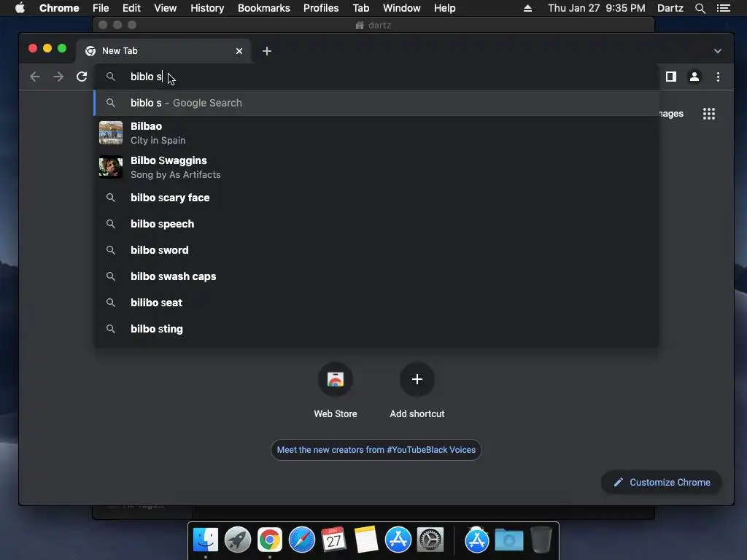
Task: Go back using the back arrow
Action: point(35,77)
